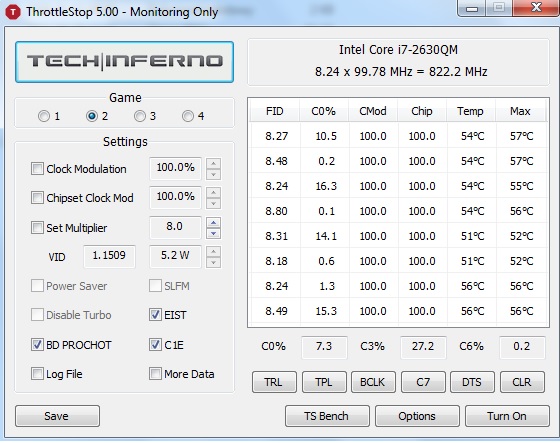Launch TS Bench

coord(327,416)
